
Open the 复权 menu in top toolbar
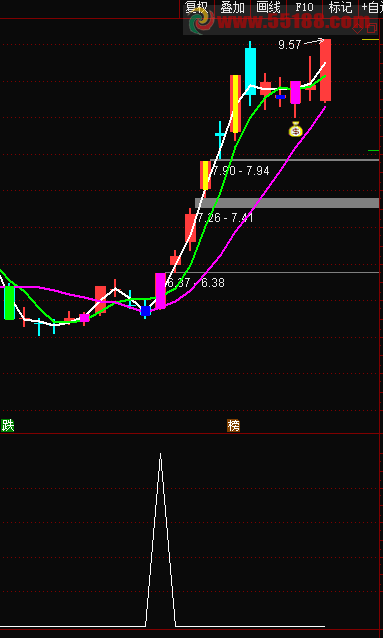click(x=197, y=7)
